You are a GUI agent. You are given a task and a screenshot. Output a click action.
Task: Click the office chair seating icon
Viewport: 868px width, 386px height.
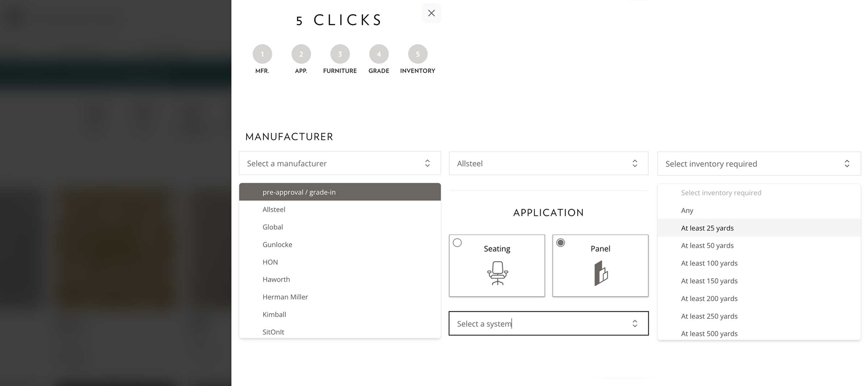(497, 273)
